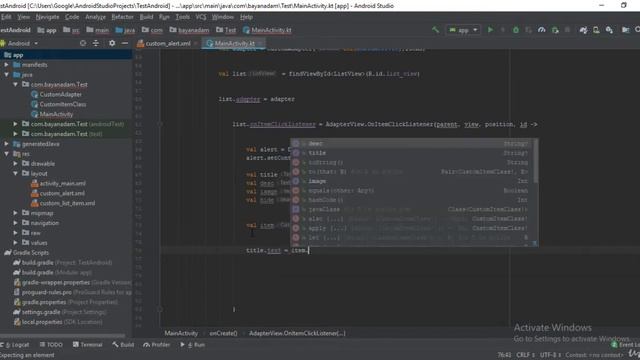Viewport: 640px width, 360px height.
Task: Expand the drawable folder
Action: (16, 163)
